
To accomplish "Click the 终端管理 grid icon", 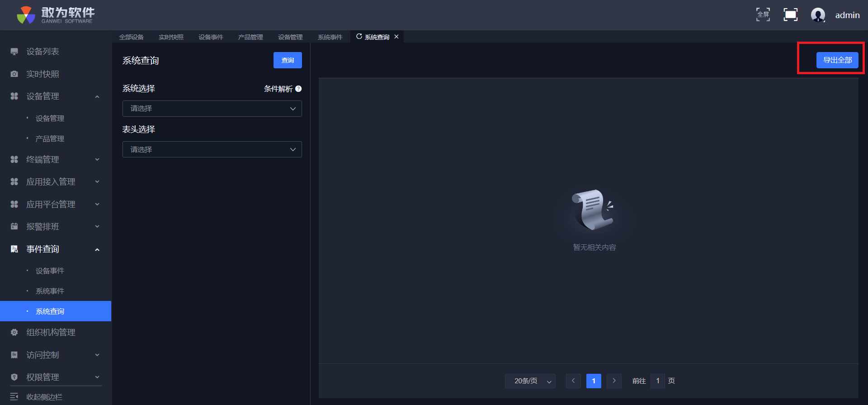I will pyautogui.click(x=14, y=159).
